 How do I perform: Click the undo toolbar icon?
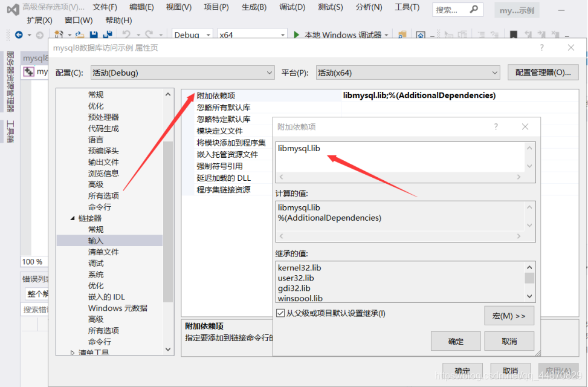click(126, 35)
